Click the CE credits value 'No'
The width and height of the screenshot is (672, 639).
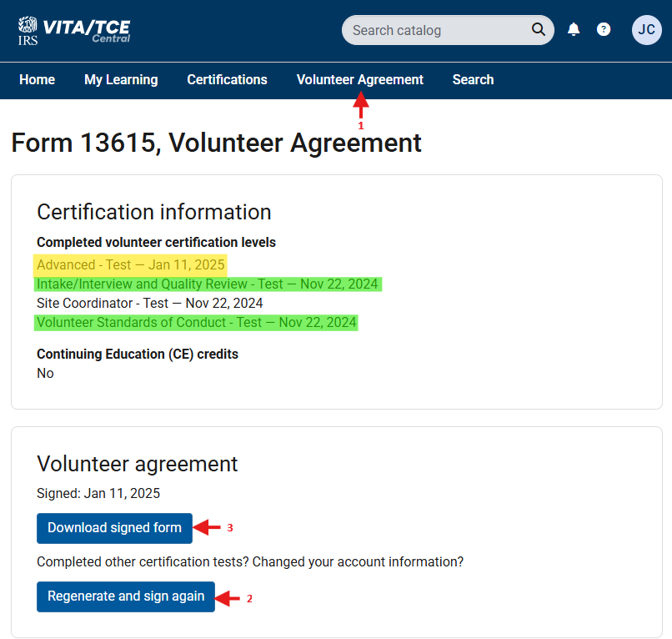[45, 373]
